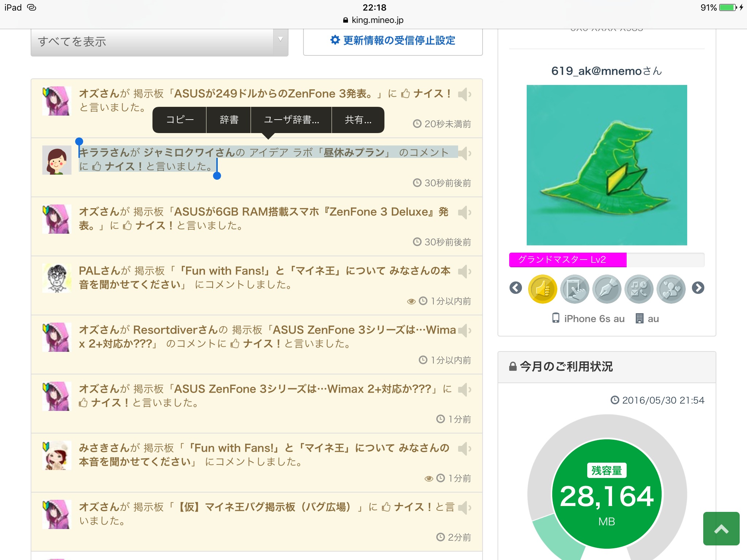This screenshot has width=747, height=560.
Task: Choose 辞書 from the selection popup
Action: click(x=229, y=120)
